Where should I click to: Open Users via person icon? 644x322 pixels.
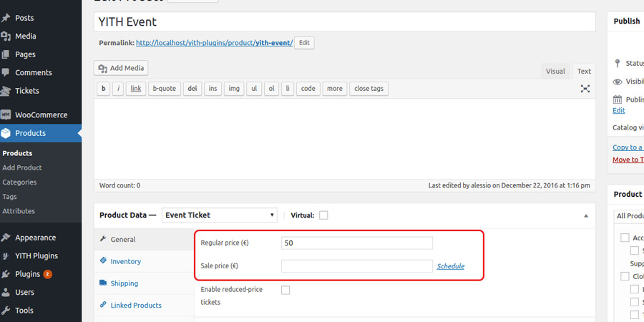pyautogui.click(x=6, y=292)
